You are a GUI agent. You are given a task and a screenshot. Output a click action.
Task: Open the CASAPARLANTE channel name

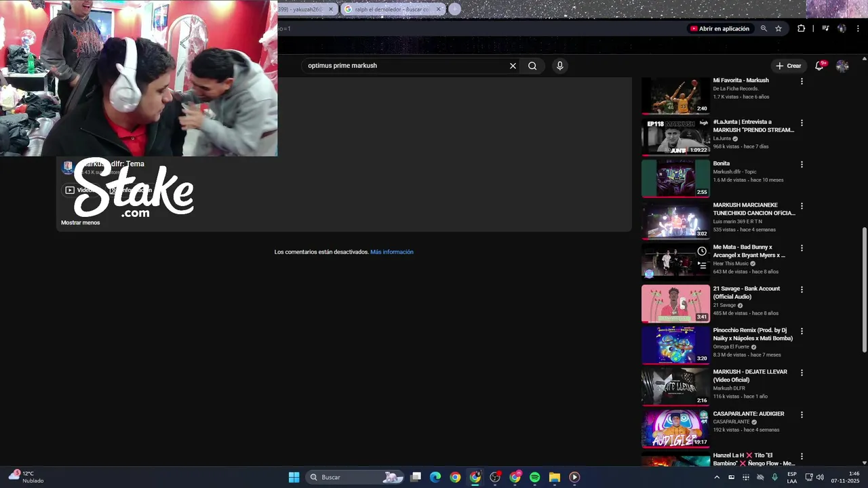[x=731, y=422]
